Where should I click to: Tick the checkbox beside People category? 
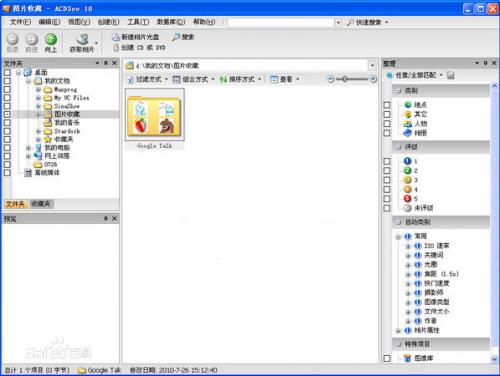tap(387, 124)
